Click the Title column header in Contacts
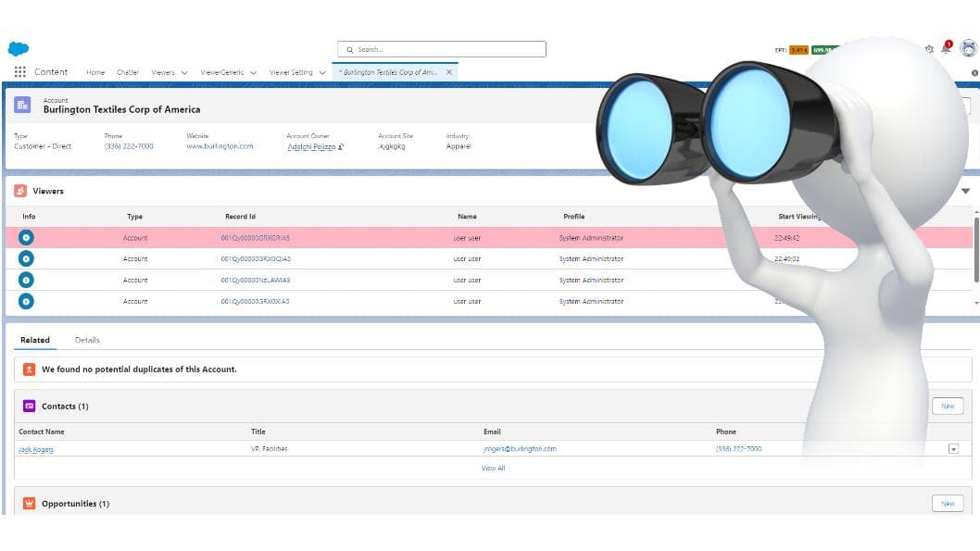The image size is (980, 551). coord(258,432)
